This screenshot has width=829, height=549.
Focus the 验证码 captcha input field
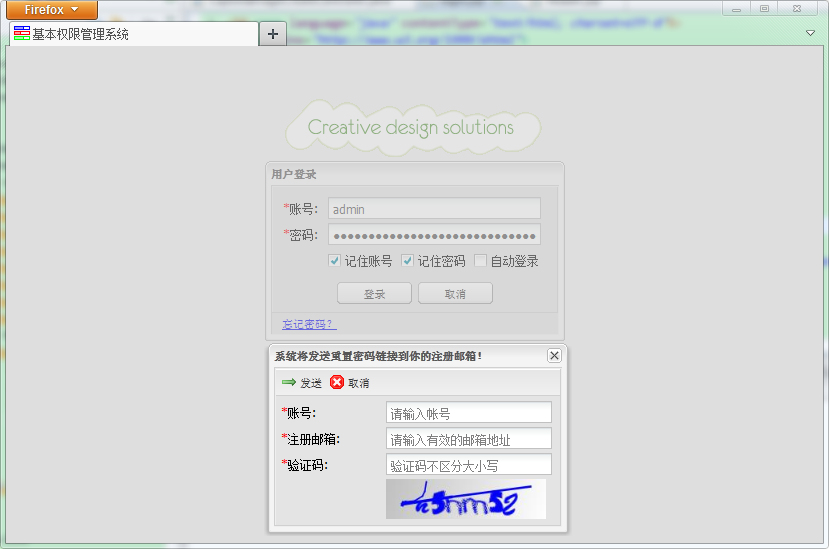468,464
